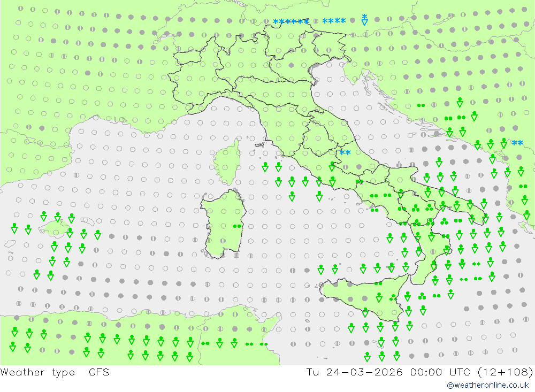Click the green double-dot rain symbol on Sardinia
This screenshot has height=392, width=535.
pyautogui.click(x=237, y=226)
